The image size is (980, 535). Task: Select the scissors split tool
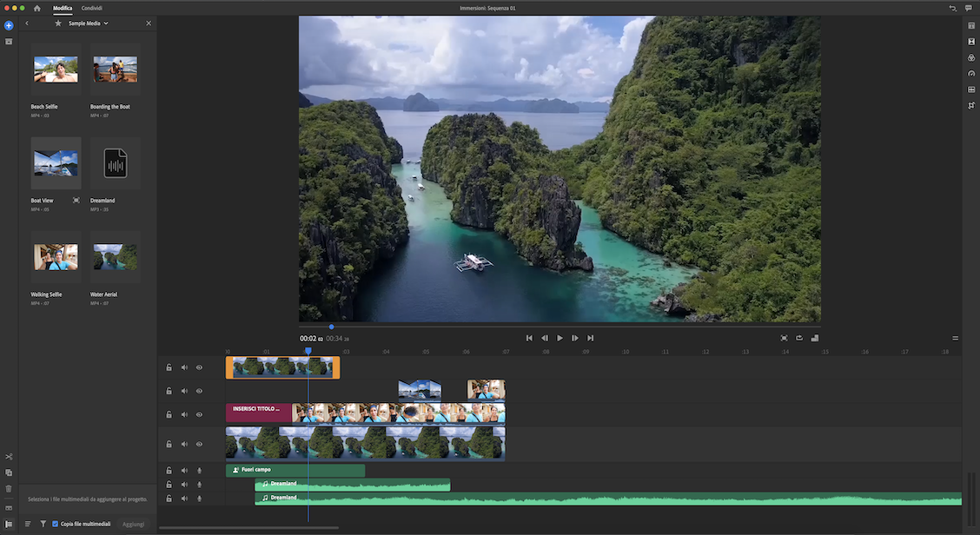coord(9,457)
